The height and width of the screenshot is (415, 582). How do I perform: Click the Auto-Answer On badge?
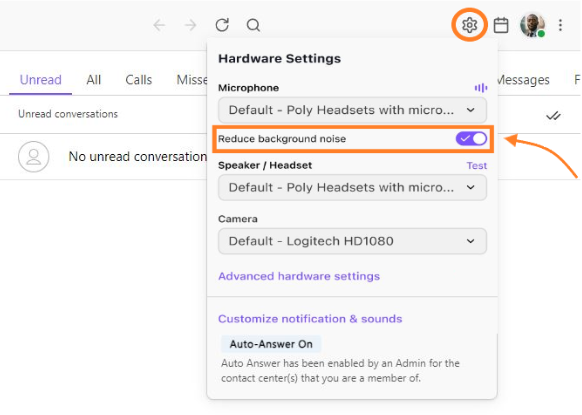(x=271, y=344)
